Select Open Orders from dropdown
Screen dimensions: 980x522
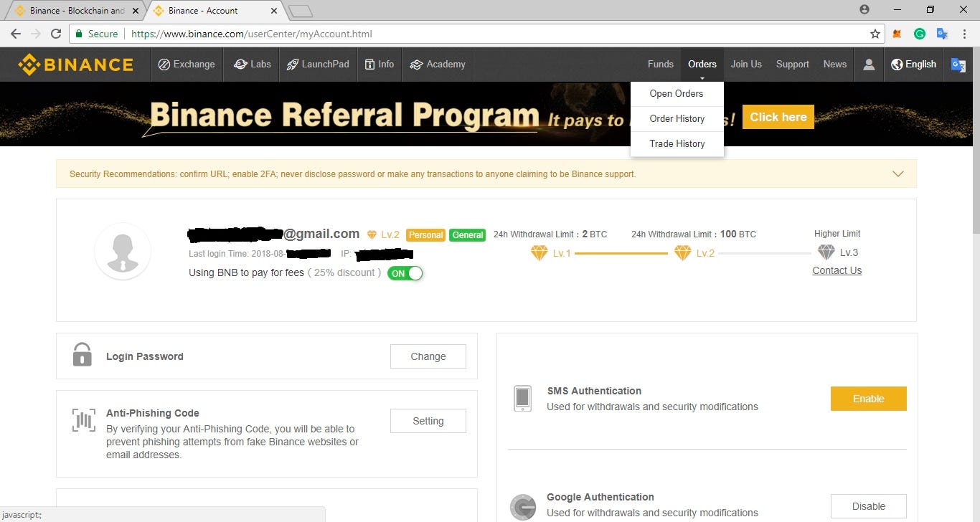[x=677, y=93]
